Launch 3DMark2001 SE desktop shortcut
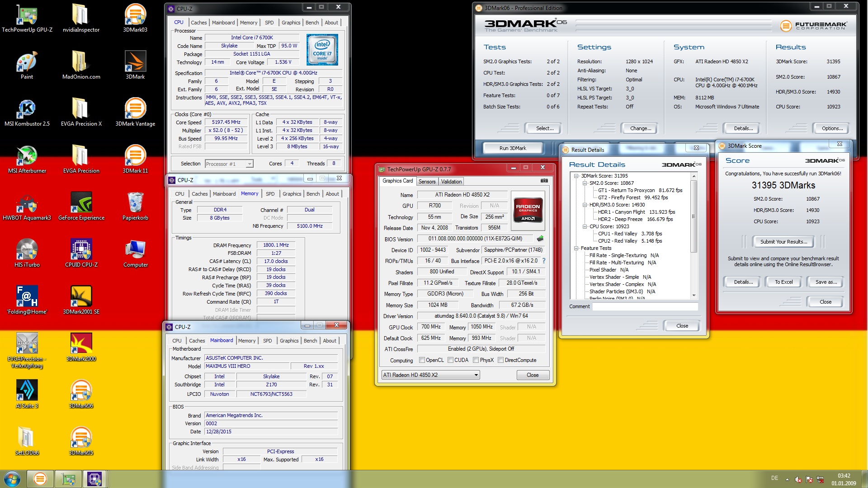868x488 pixels. point(81,300)
